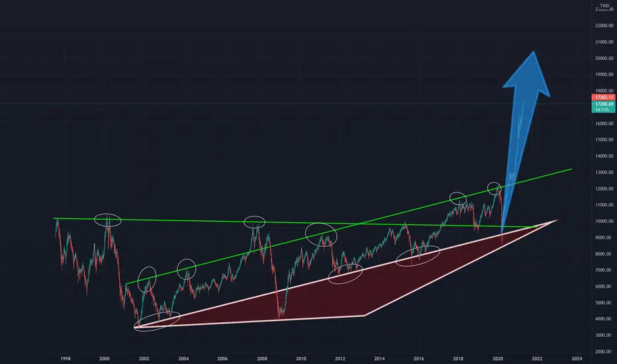Click the 2004 label on time axis
The width and height of the screenshot is (617, 364).
pos(183,359)
